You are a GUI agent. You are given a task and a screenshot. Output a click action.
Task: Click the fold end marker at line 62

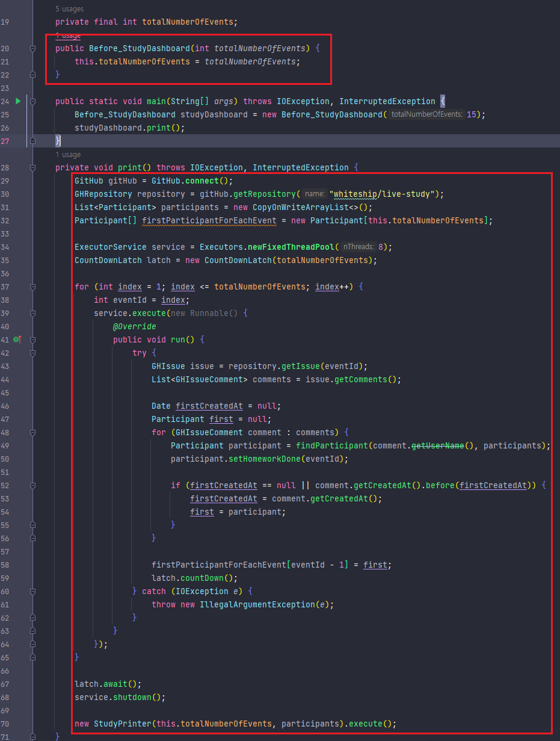click(33, 618)
